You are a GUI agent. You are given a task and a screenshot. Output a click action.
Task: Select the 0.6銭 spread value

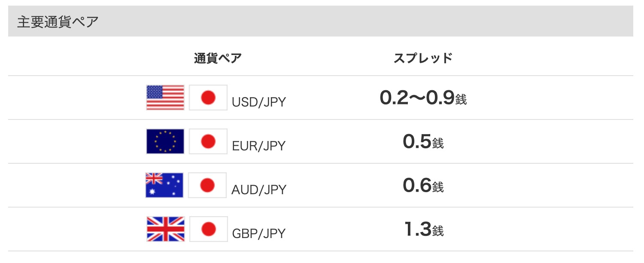(423, 186)
